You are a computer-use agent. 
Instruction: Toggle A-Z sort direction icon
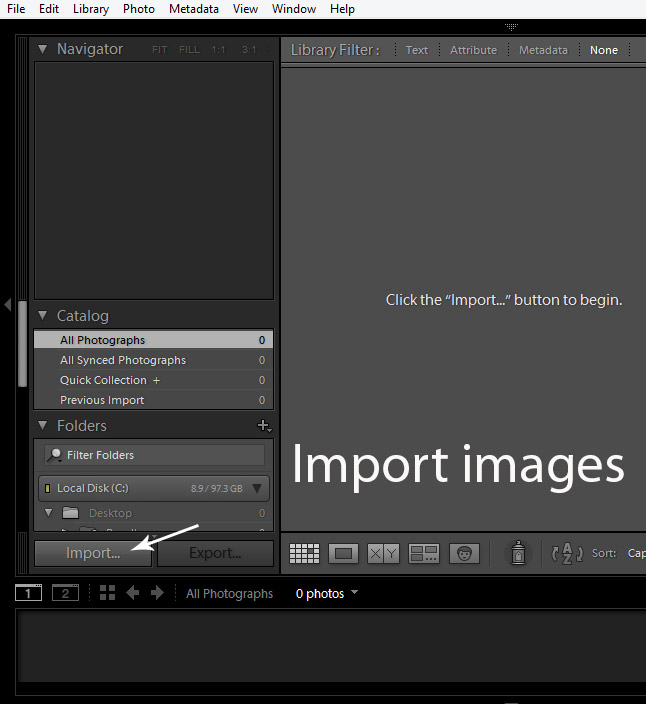point(567,553)
